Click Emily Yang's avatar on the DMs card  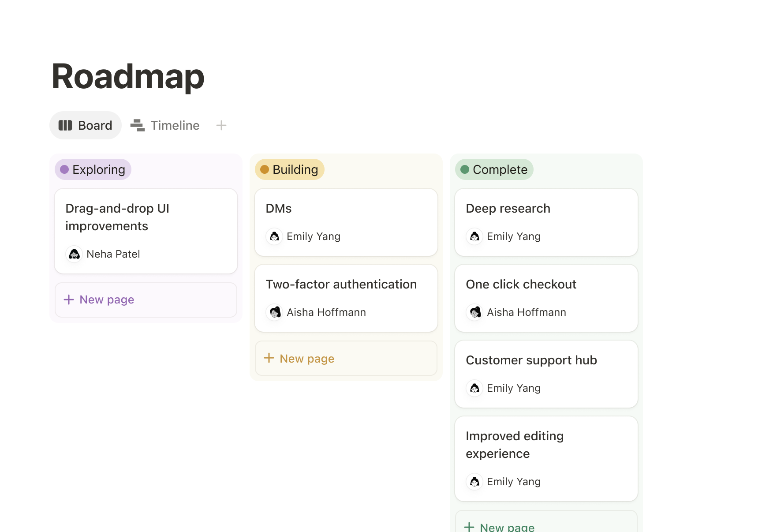coord(274,236)
